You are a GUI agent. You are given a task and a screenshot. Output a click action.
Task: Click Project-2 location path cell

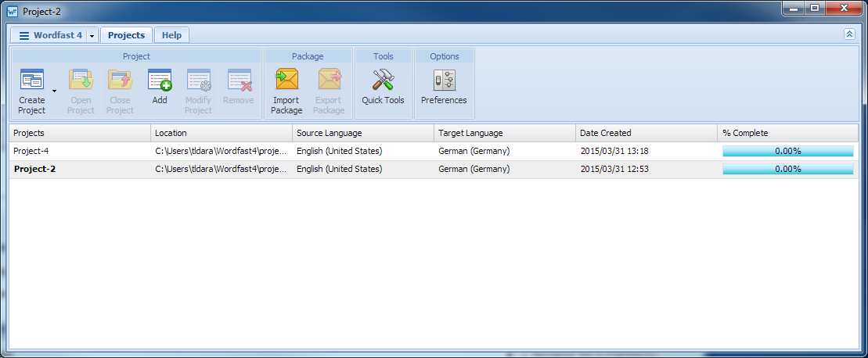(222, 169)
